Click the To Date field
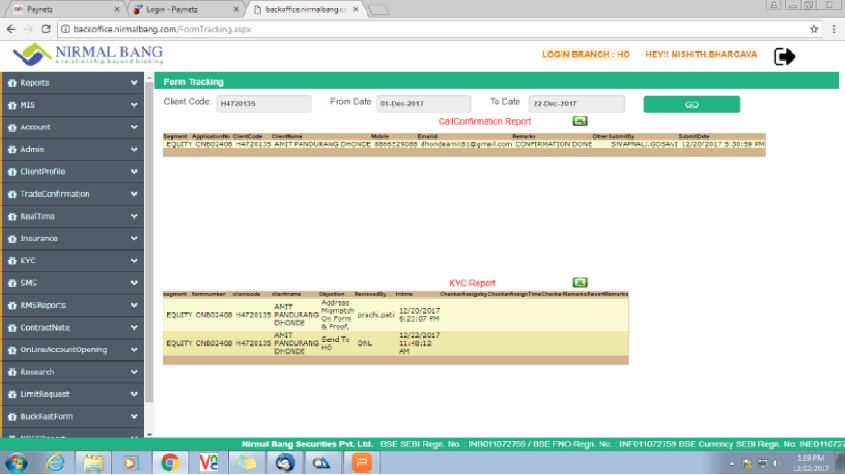The image size is (845, 475). tap(578, 103)
